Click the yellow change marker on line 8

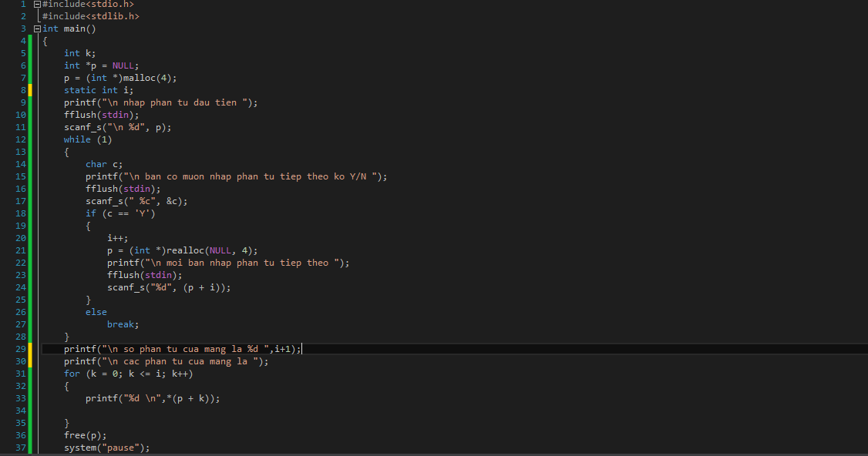30,90
